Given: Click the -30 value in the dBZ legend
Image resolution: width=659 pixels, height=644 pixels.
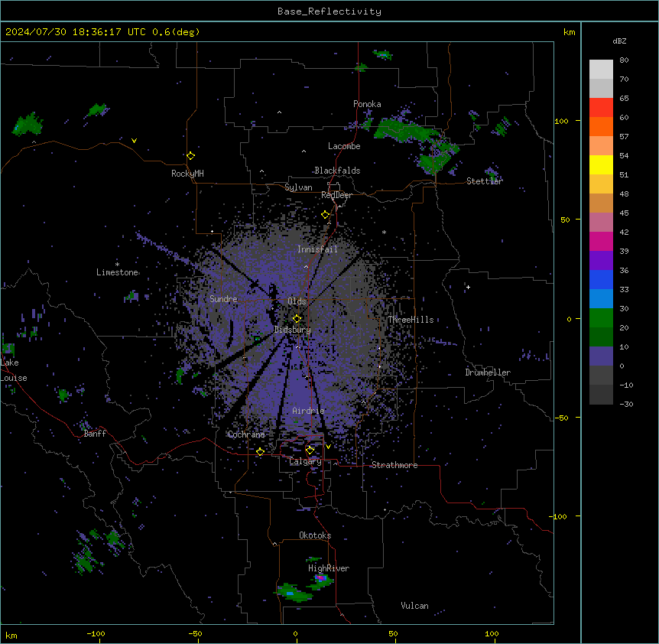Looking at the screenshot, I should (626, 405).
